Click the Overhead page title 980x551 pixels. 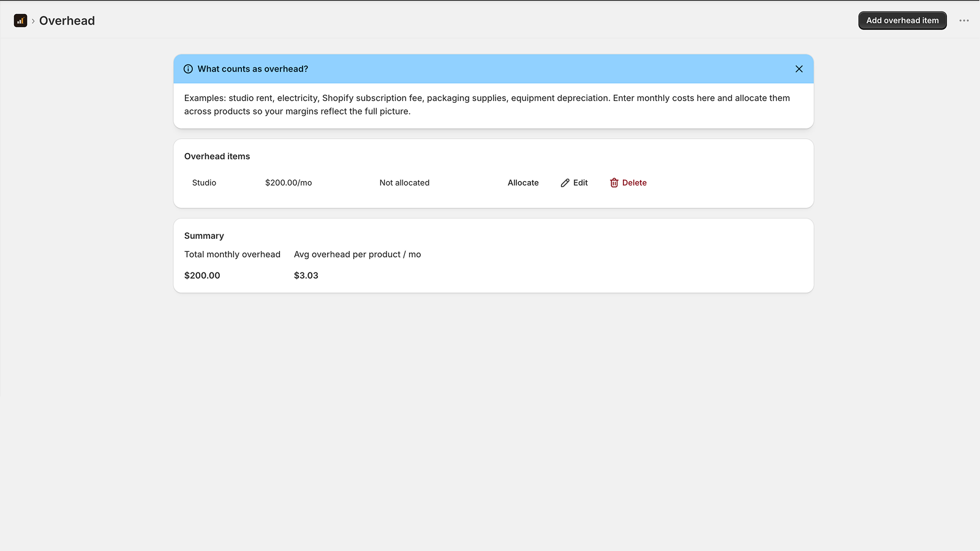point(67,21)
